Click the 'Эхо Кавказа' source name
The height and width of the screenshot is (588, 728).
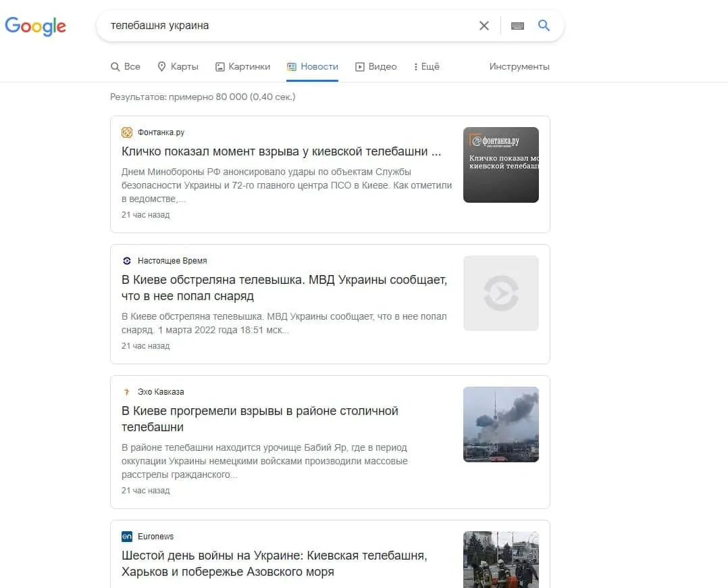tap(161, 392)
